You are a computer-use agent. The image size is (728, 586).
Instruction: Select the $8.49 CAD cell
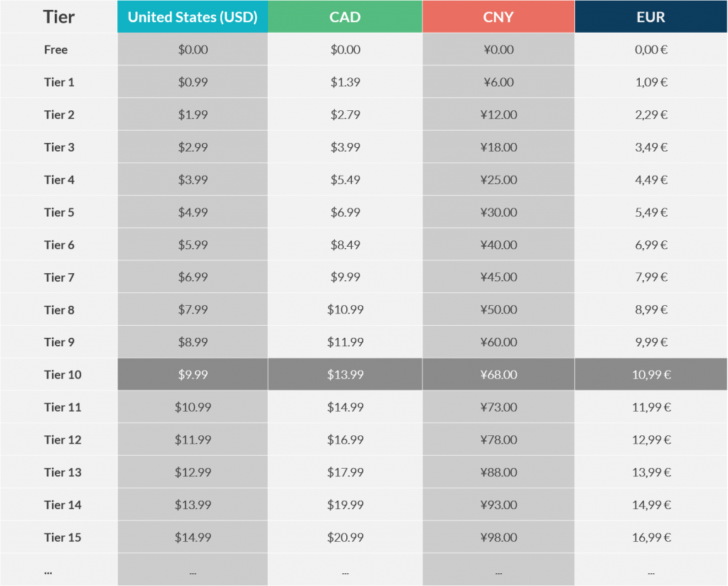point(345,244)
